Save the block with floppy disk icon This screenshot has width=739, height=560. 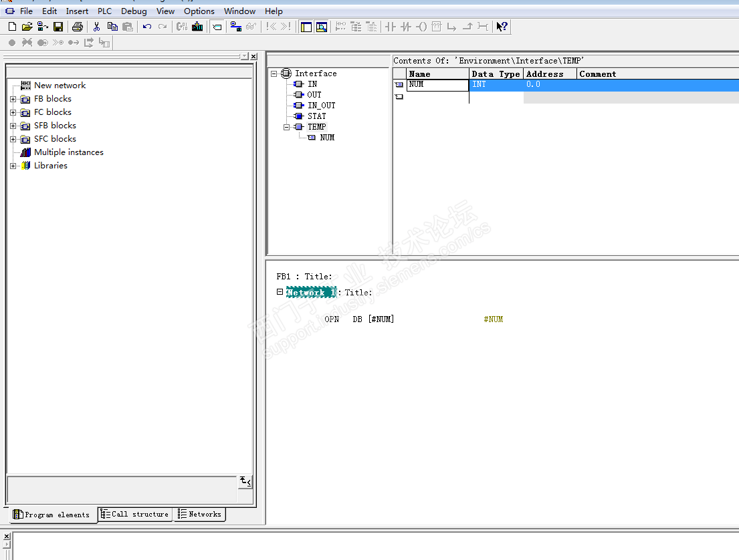coord(58,27)
